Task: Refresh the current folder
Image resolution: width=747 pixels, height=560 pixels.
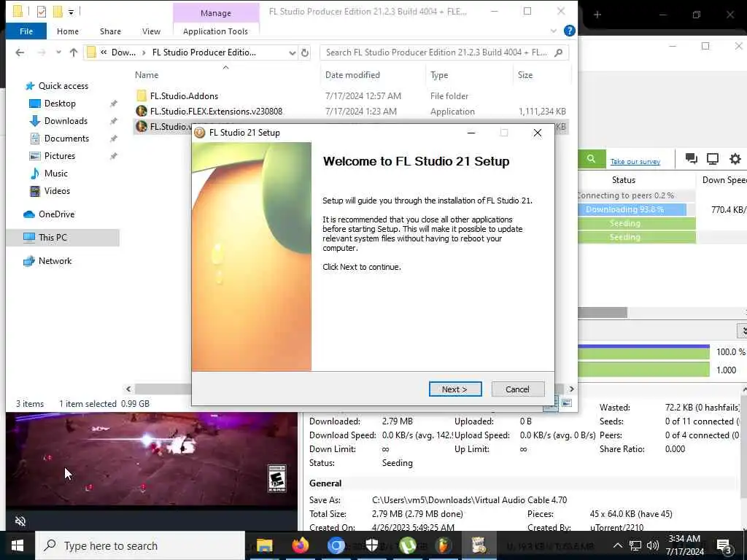Action: [x=305, y=52]
